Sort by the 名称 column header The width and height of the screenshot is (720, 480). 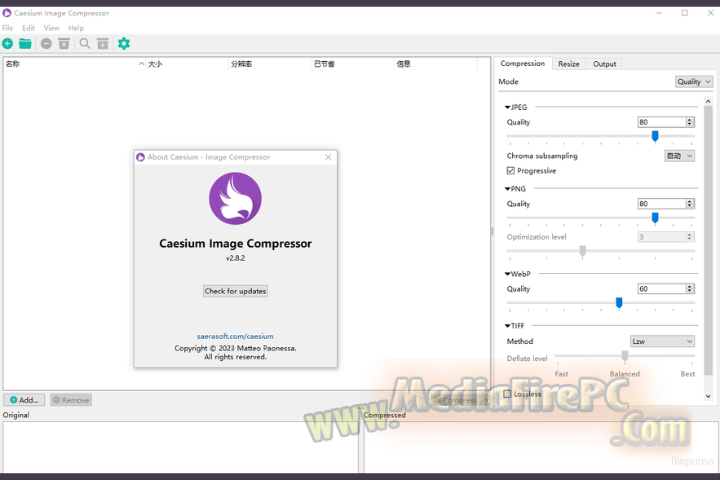click(x=73, y=64)
